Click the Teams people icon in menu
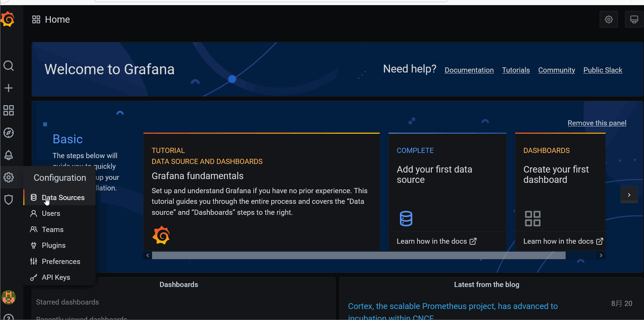Viewport: 644px width, 320px height. 34,229
